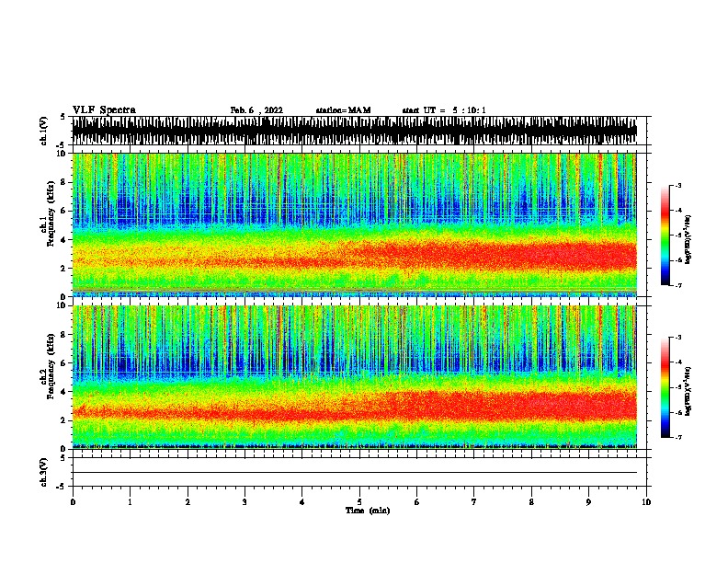Click the 'ch.1(V)' waveform axis label

coord(44,131)
